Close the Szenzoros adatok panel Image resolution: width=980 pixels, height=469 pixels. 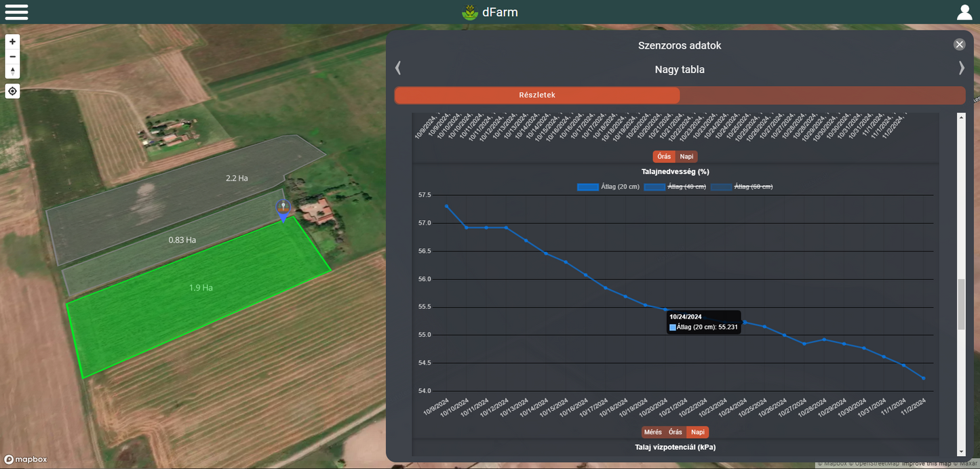click(959, 45)
